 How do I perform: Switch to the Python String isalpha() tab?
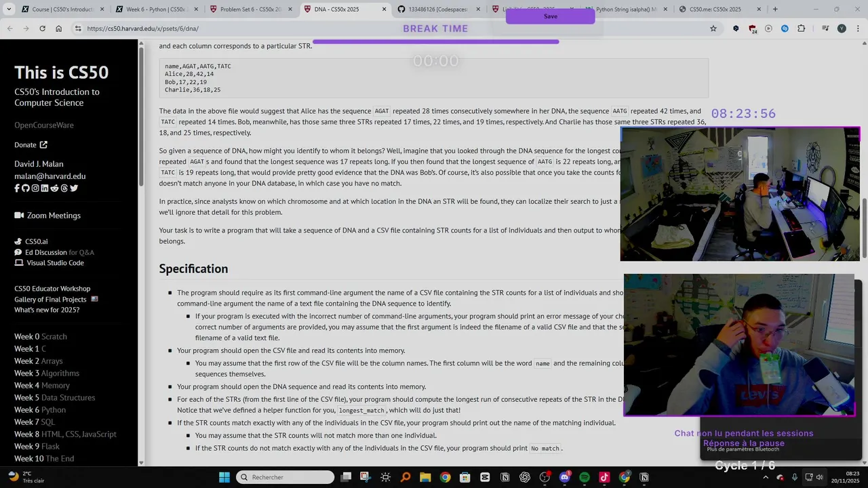pos(625,9)
